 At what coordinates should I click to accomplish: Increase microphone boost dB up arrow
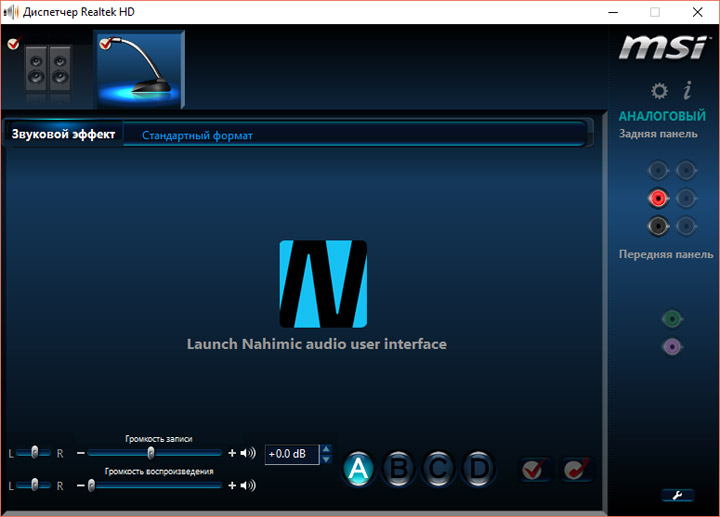point(326,449)
